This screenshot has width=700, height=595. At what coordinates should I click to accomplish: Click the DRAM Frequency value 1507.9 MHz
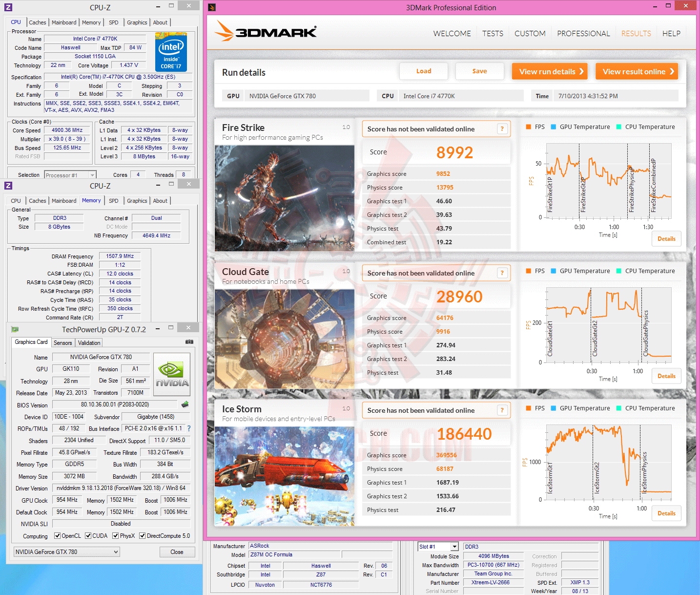click(x=120, y=256)
